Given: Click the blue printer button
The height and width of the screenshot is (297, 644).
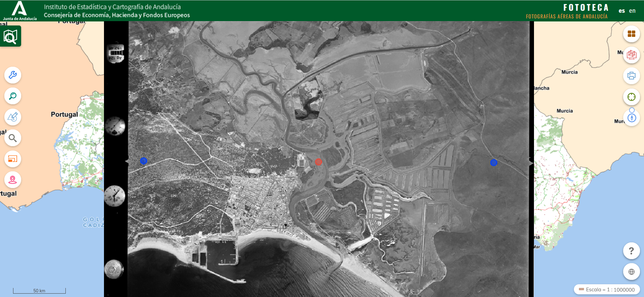Looking at the screenshot, I should (x=632, y=76).
